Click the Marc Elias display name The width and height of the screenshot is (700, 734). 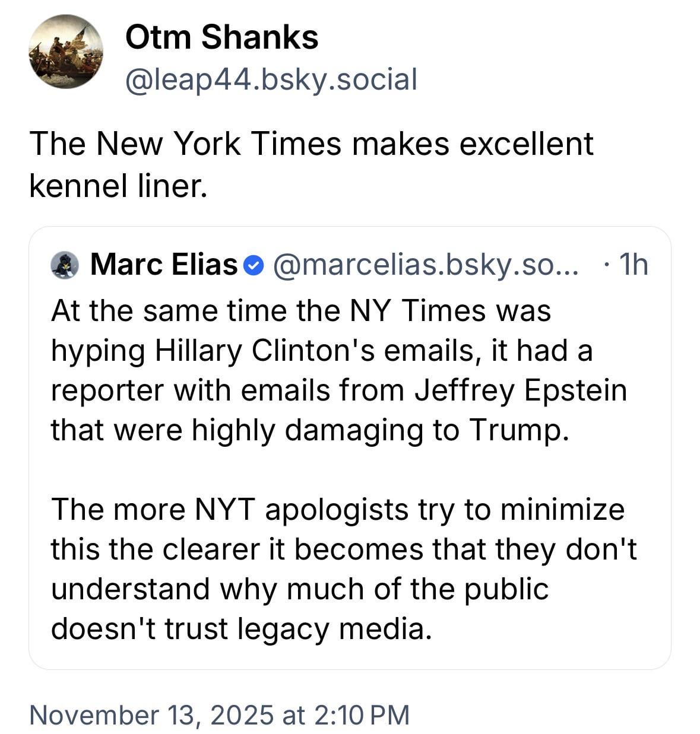pyautogui.click(x=163, y=265)
